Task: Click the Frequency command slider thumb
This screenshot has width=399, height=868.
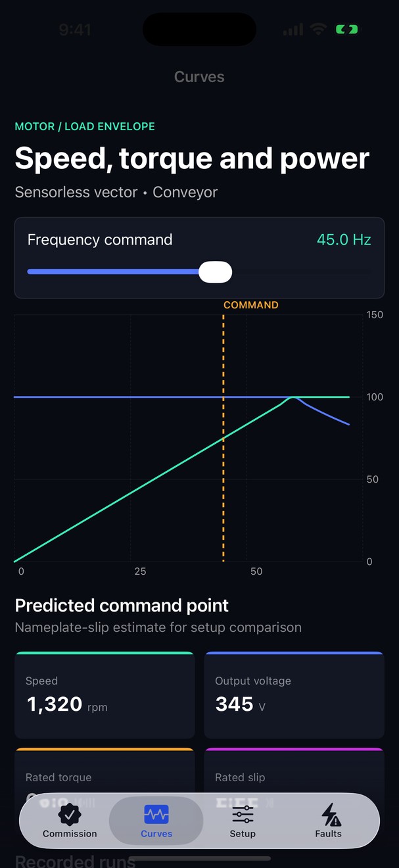Action: click(216, 272)
